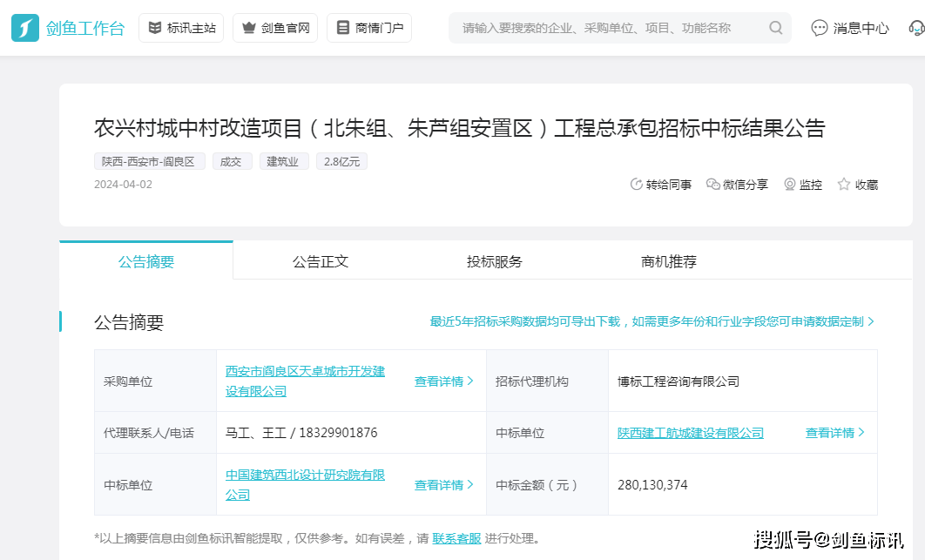Click the 成交 status tag
This screenshot has height=560, width=925.
click(x=232, y=161)
